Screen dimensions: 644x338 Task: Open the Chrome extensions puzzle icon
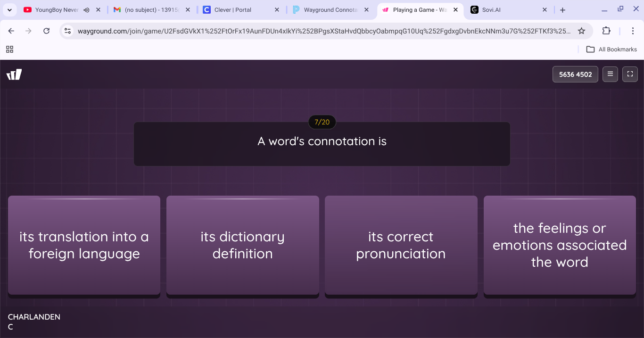tap(606, 31)
